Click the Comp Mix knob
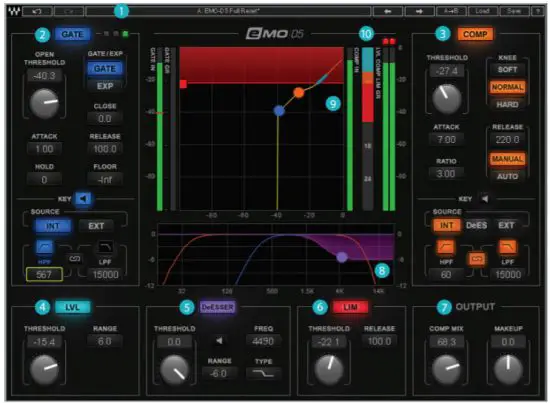Viewport: 550px width, 403px height. pos(446,369)
